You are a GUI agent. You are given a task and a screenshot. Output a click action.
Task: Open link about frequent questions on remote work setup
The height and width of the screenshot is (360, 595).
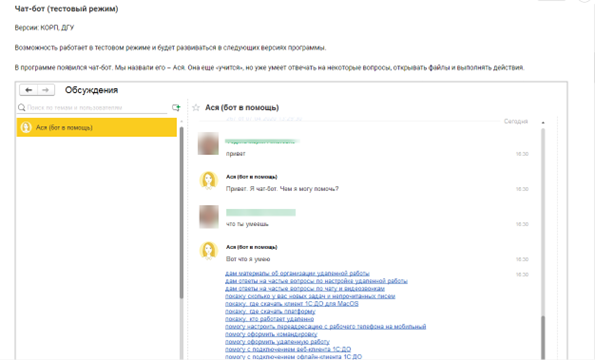[316, 281]
